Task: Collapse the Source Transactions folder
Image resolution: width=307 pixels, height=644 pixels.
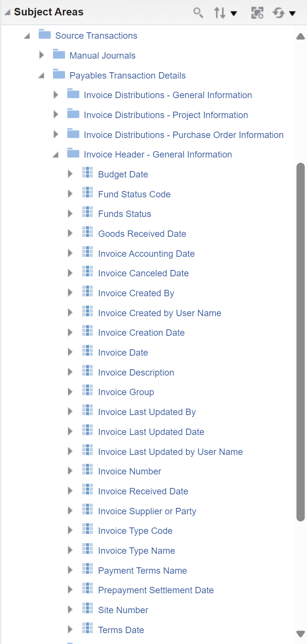Action: tap(27, 36)
